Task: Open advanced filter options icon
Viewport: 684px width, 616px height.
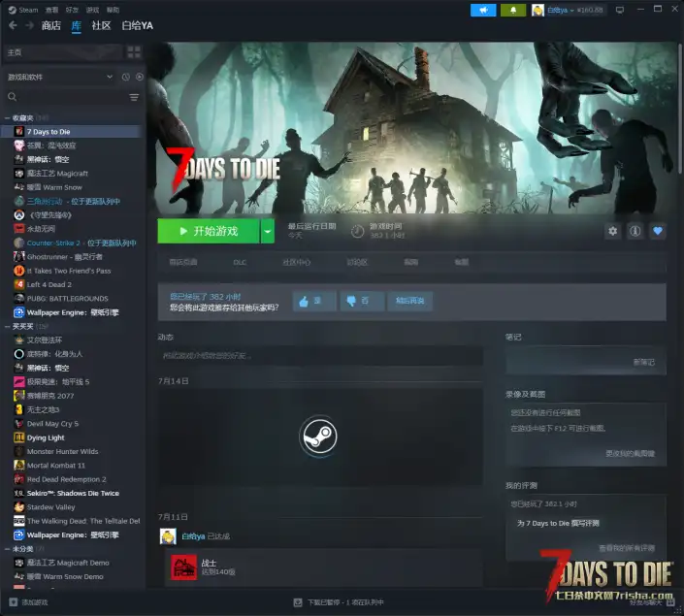Action: point(134,97)
